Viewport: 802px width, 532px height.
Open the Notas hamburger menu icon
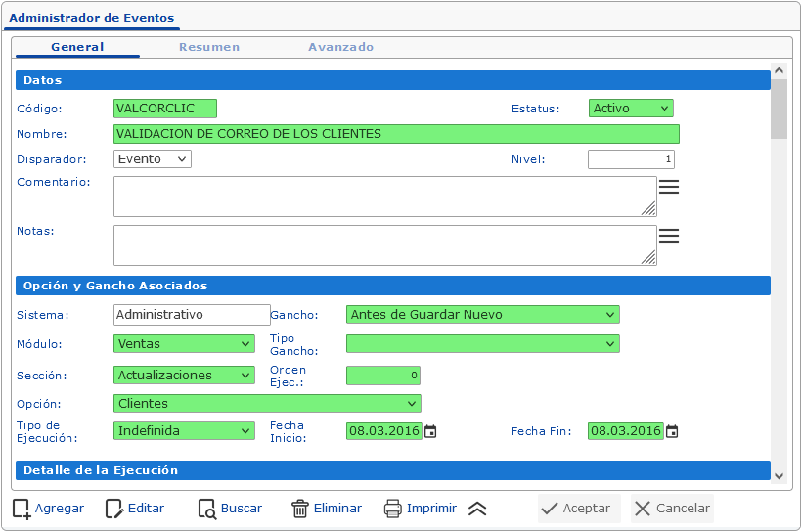(669, 236)
